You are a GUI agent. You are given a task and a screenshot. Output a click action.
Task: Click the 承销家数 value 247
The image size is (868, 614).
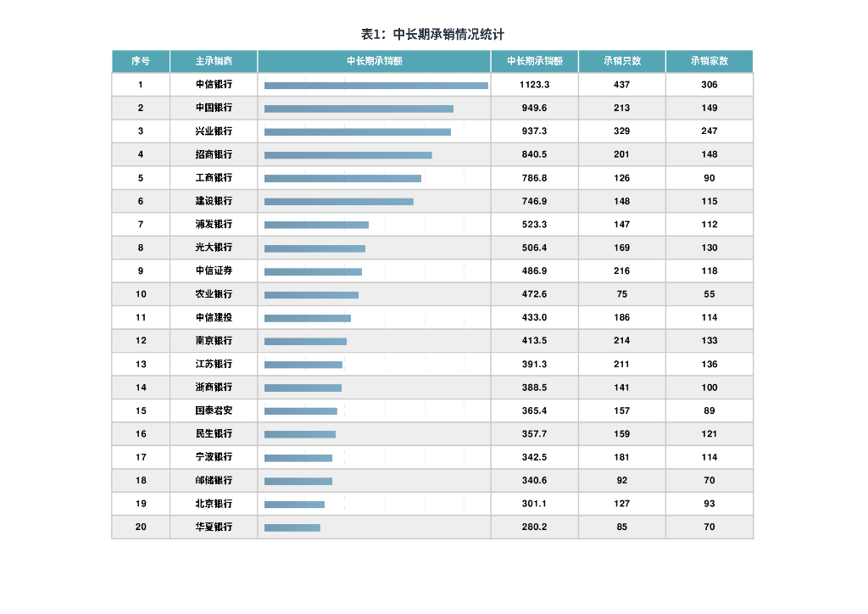pos(709,131)
